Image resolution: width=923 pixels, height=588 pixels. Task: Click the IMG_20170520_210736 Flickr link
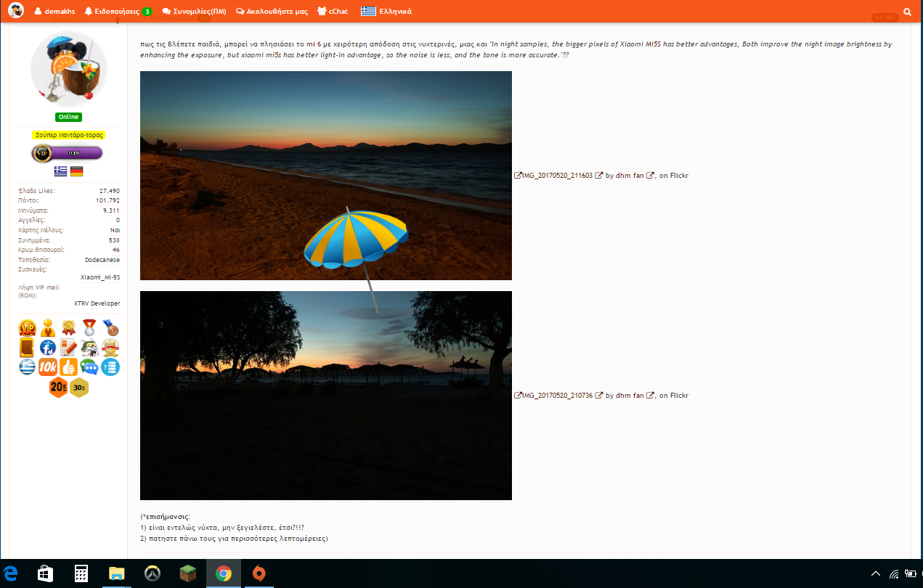[x=556, y=396]
